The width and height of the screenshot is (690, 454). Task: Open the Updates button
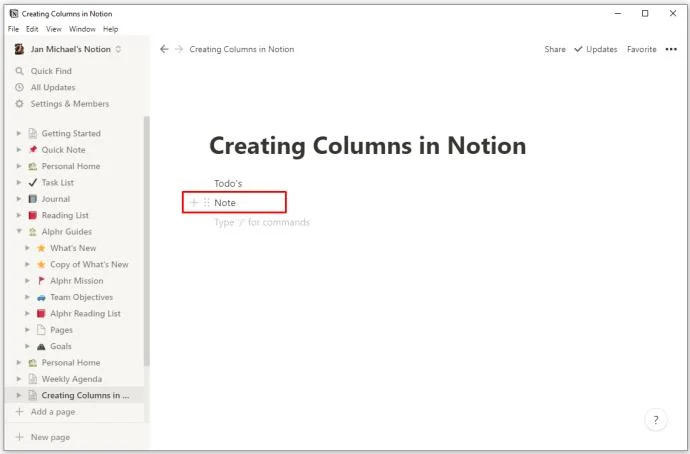point(596,49)
